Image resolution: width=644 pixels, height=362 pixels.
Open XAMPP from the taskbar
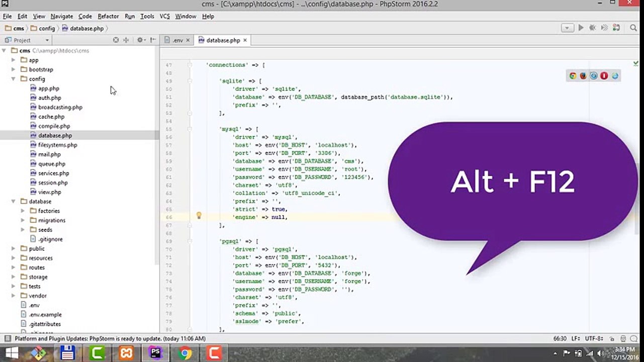126,353
